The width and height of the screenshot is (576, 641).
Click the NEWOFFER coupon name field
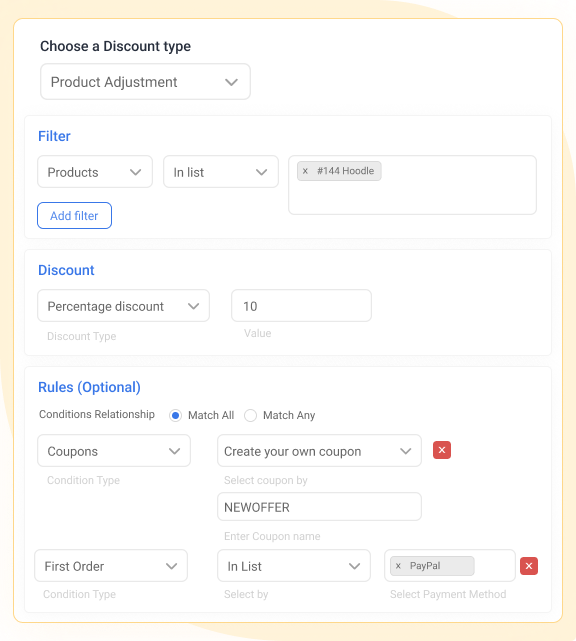(x=319, y=507)
